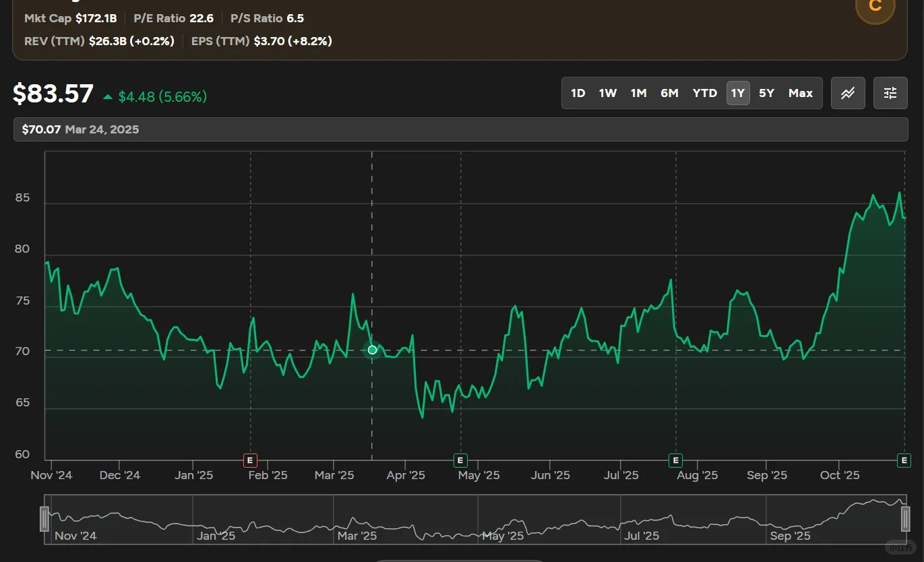Select the earnings marker at the chart's right edge

(x=904, y=460)
